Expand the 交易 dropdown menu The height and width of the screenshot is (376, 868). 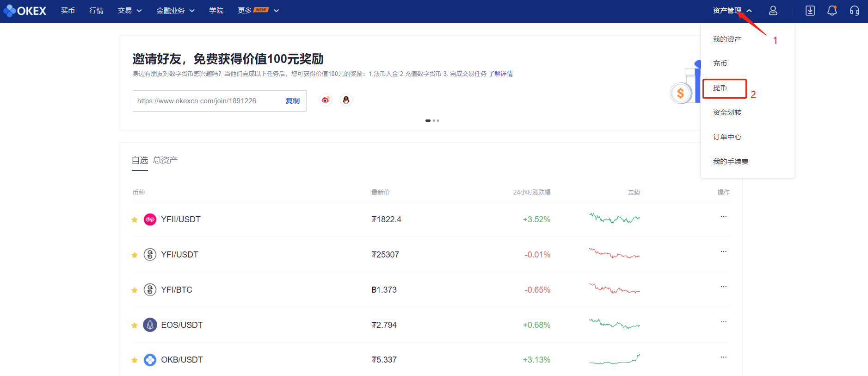(x=130, y=11)
